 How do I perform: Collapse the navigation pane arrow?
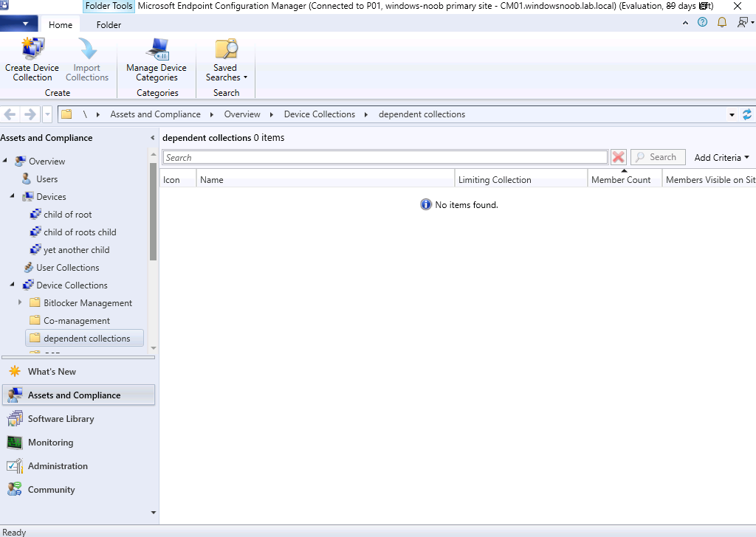pyautogui.click(x=152, y=138)
